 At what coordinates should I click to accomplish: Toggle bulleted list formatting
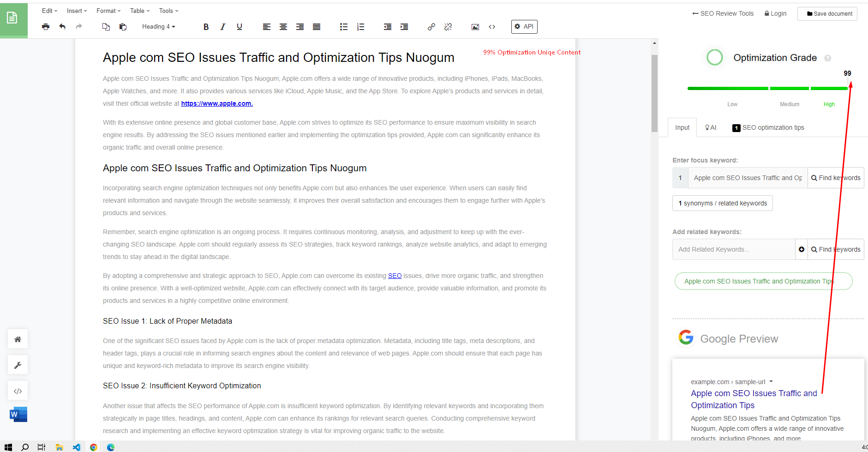click(344, 26)
